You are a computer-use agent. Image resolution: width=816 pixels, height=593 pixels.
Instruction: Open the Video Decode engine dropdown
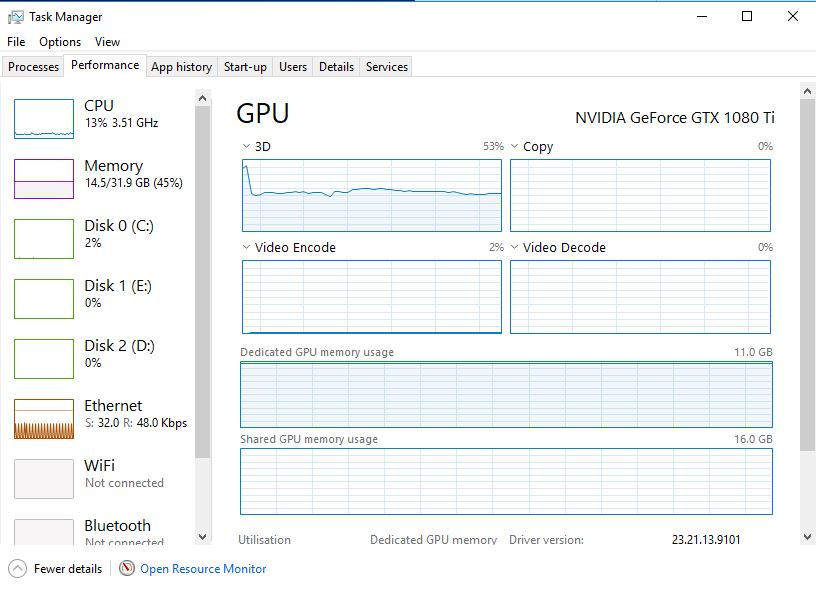514,247
